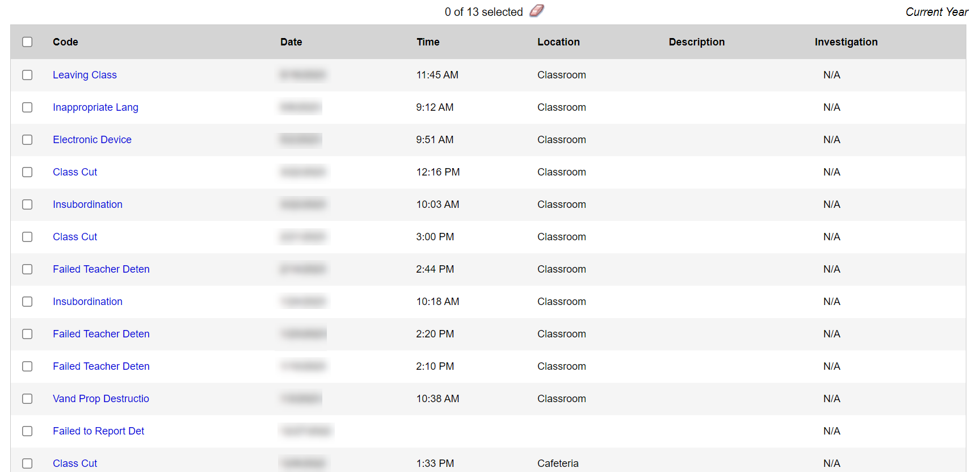Click the Investigation column header
Image resolution: width=980 pixels, height=472 pixels.
click(846, 42)
